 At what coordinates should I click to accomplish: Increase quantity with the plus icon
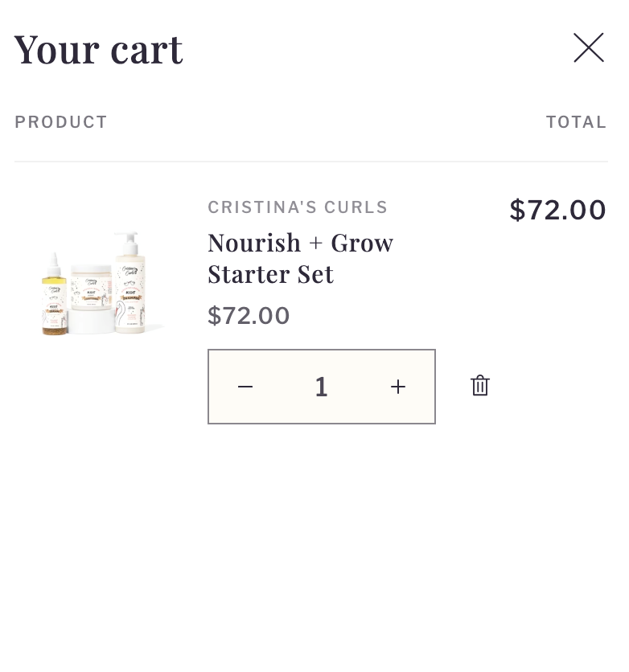[398, 387]
